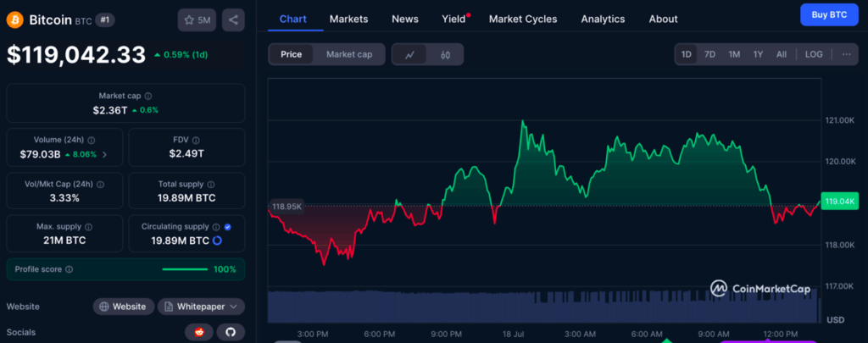868x343 pixels.
Task: Set chart range to 1M
Action: [734, 54]
